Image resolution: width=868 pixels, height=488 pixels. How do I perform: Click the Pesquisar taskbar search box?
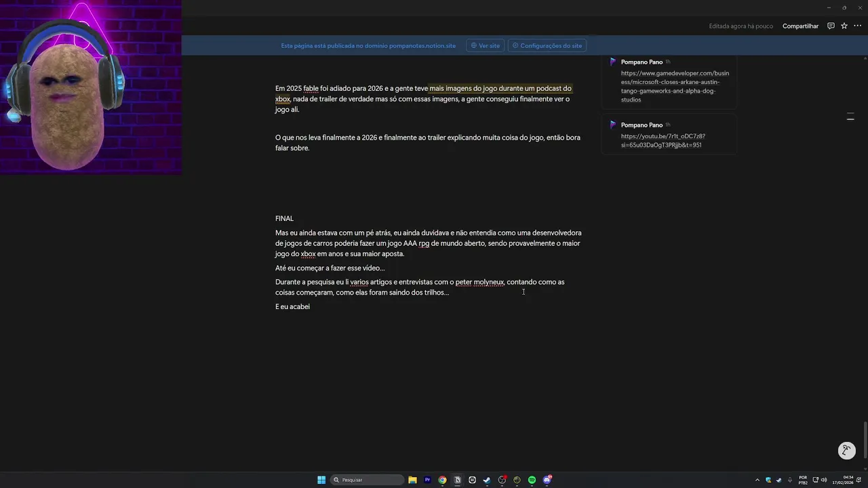click(367, 480)
